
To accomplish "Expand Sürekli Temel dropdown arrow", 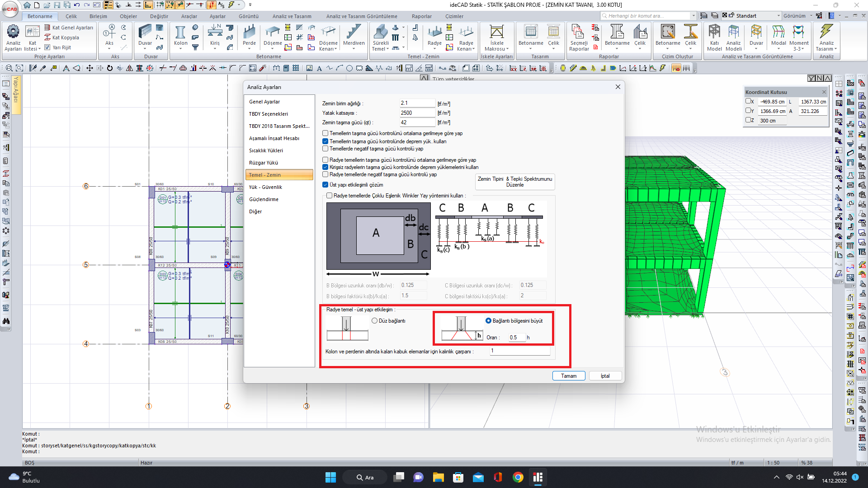I will (388, 49).
